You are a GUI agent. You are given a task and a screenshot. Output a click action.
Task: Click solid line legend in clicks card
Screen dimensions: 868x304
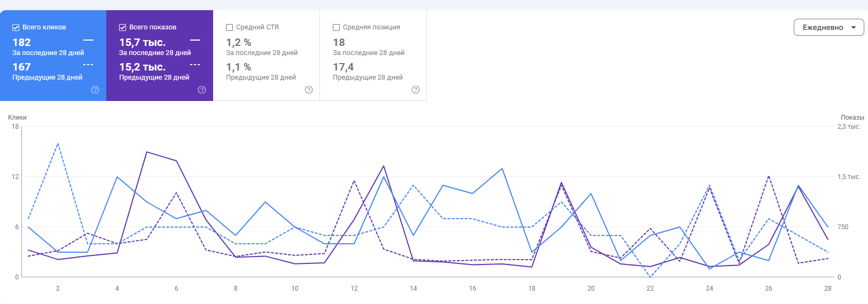[88, 40]
